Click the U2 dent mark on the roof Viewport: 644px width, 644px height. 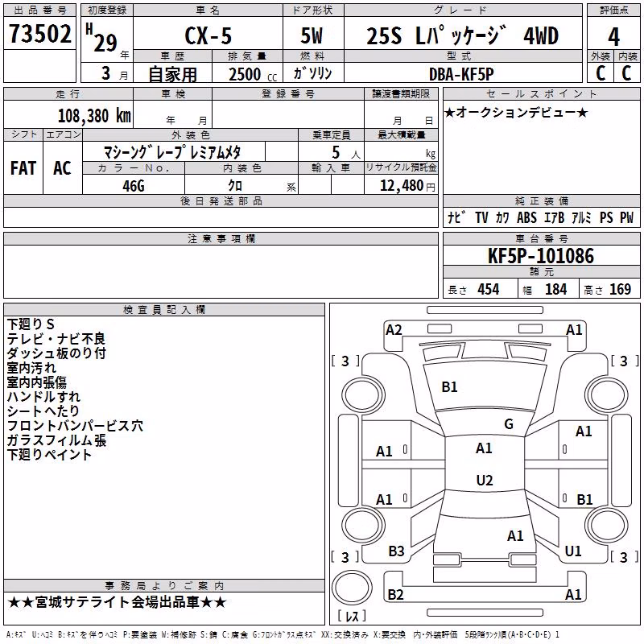(485, 480)
